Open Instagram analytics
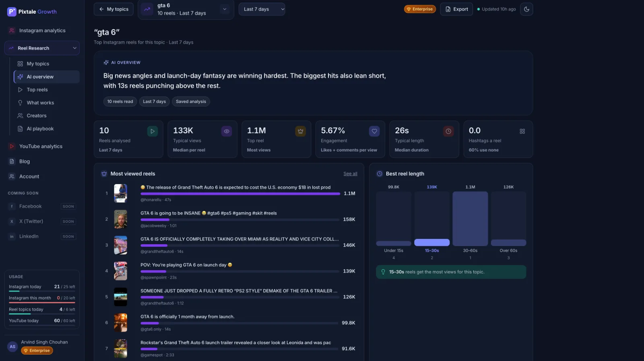This screenshot has height=361, width=644. [x=42, y=31]
